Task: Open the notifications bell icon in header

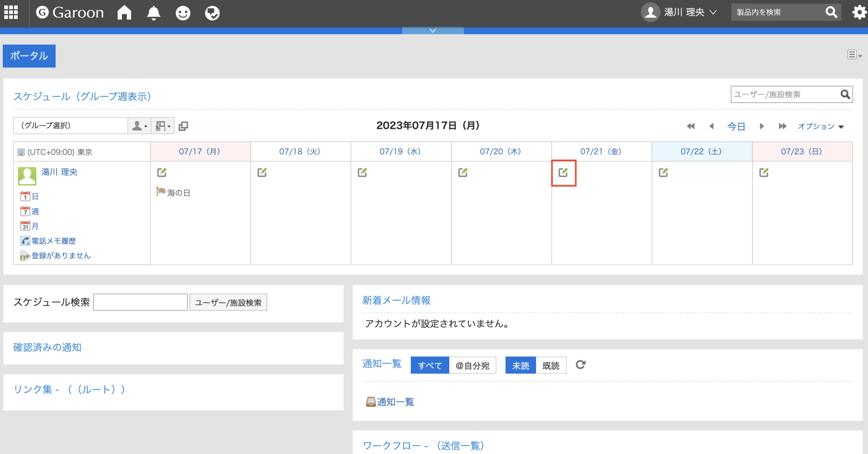Action: pos(153,13)
